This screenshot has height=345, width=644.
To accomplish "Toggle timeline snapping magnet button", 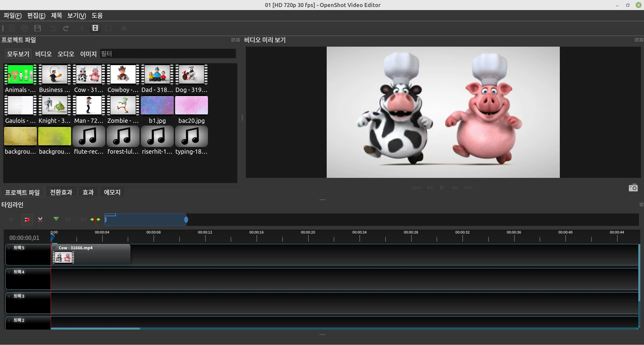I will [27, 219].
